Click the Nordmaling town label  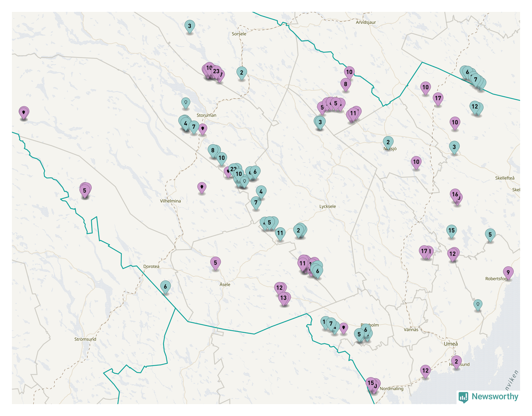click(x=391, y=388)
